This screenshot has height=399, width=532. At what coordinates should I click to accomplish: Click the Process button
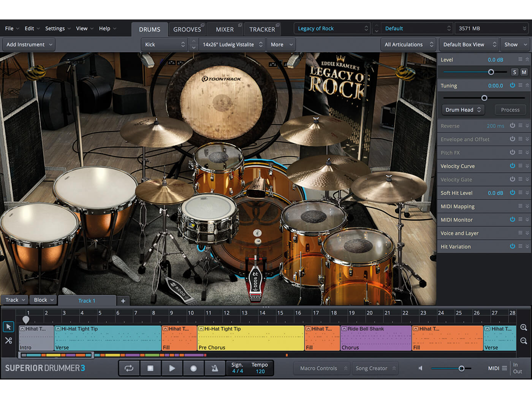[x=510, y=110]
